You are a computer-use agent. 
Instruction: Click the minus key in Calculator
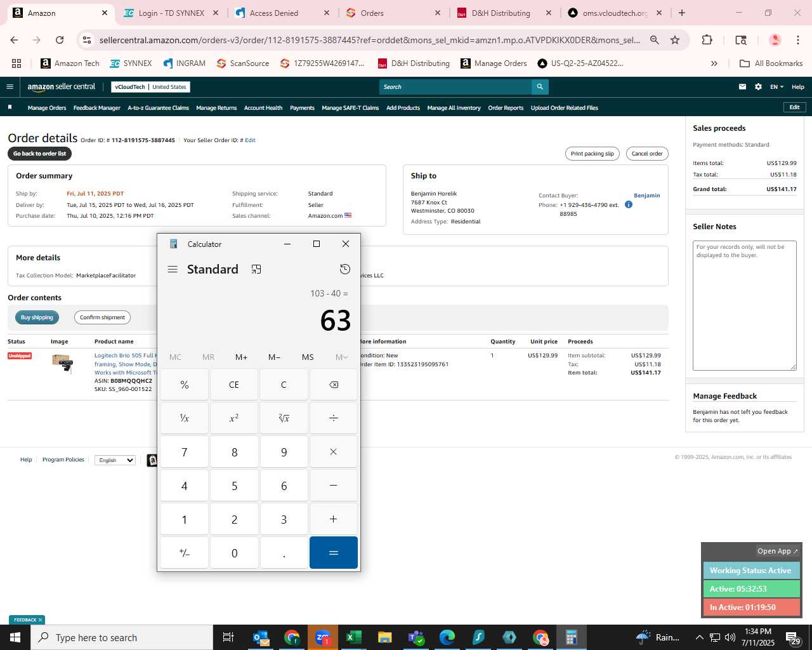(x=334, y=486)
